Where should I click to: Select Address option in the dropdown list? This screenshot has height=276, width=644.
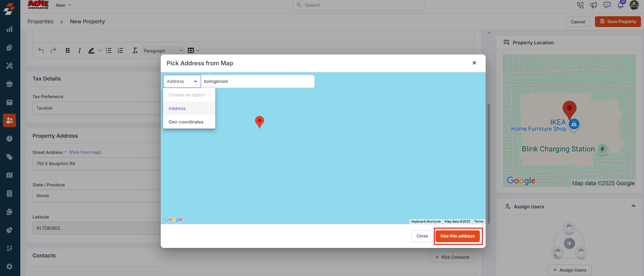coord(189,108)
